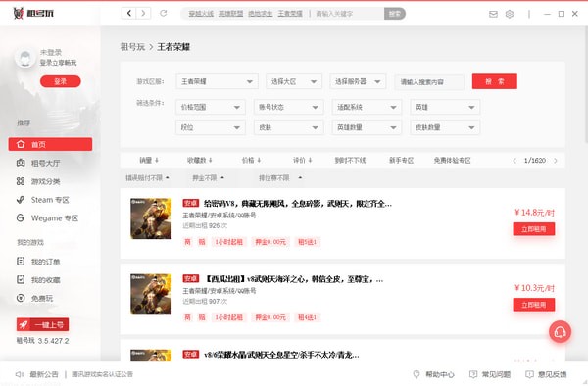Expand the 错误赔付不限 filter

147,177
